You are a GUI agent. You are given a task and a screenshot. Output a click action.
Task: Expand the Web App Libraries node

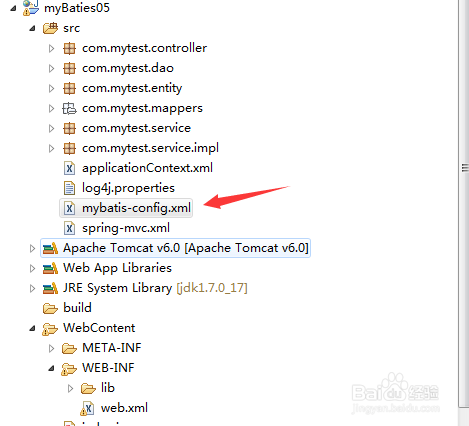pyautogui.click(x=32, y=268)
